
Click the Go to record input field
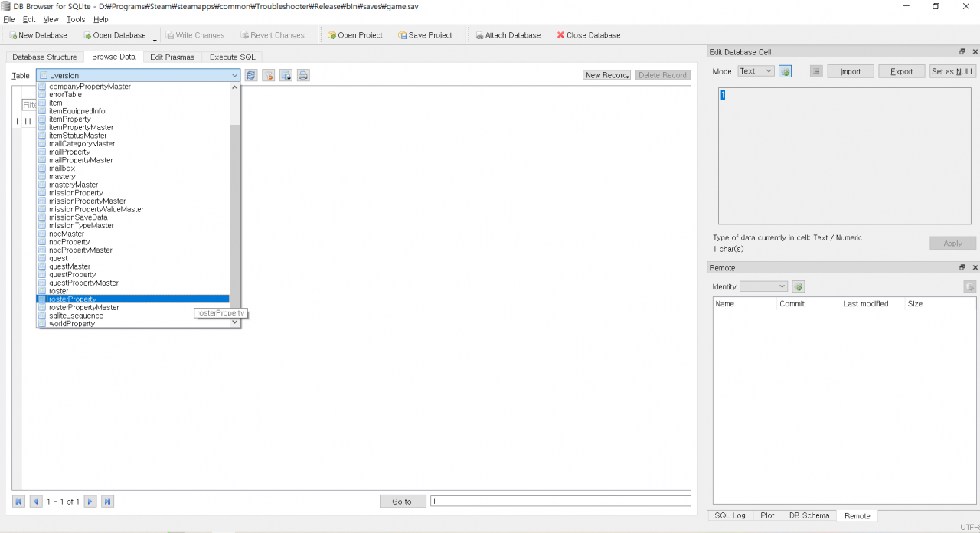coord(560,502)
